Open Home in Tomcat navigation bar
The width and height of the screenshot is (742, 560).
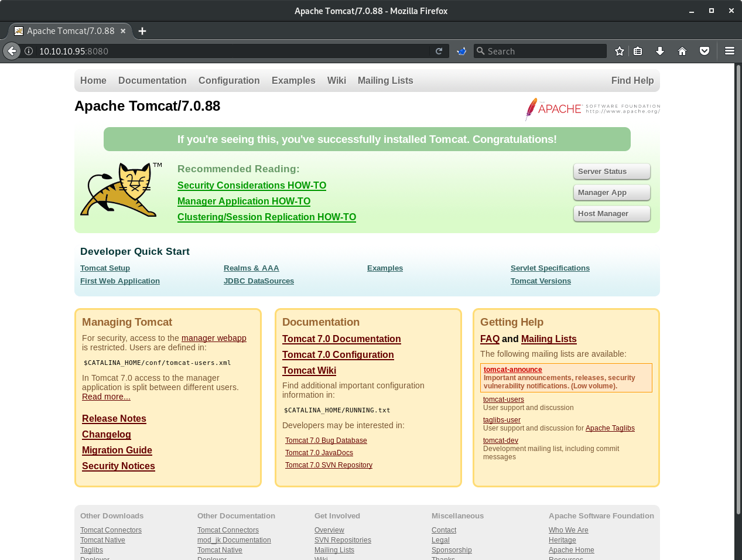click(93, 81)
